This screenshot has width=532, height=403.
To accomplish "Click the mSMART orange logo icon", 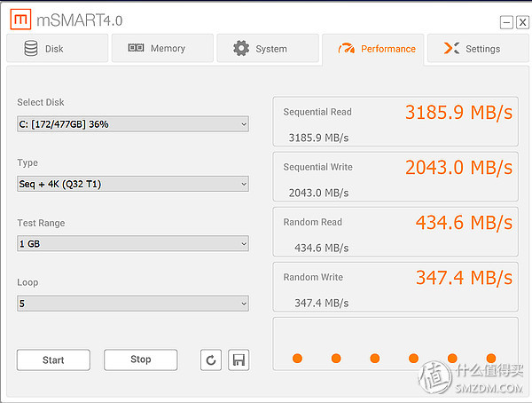I will click(20, 20).
